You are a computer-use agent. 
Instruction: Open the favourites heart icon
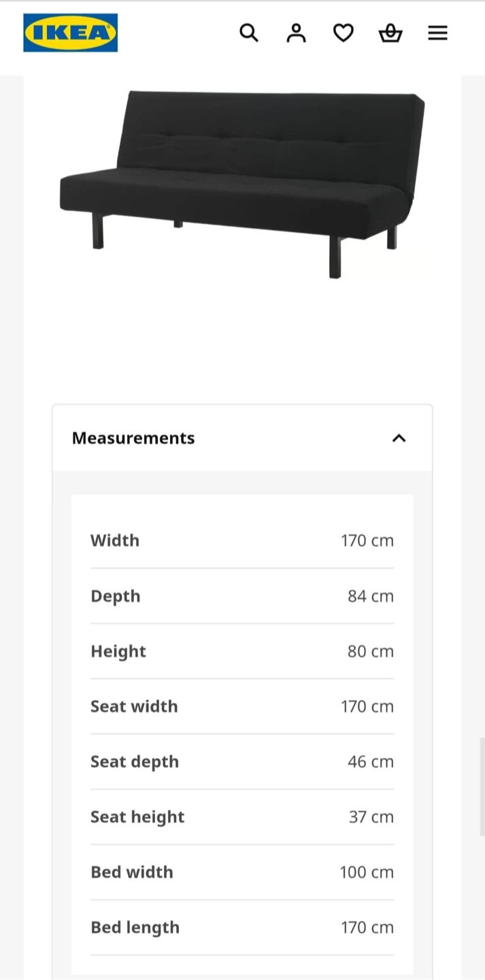344,33
